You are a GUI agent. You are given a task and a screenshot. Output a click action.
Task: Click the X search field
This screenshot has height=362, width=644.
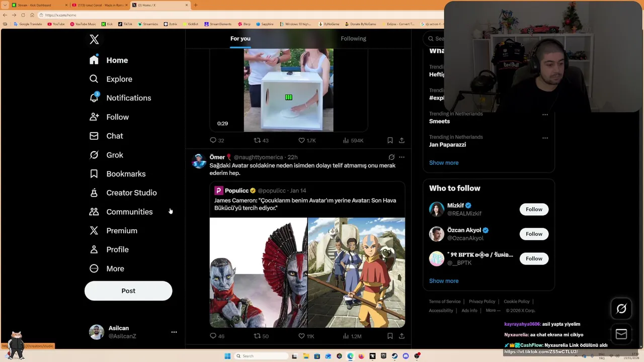pos(435,38)
